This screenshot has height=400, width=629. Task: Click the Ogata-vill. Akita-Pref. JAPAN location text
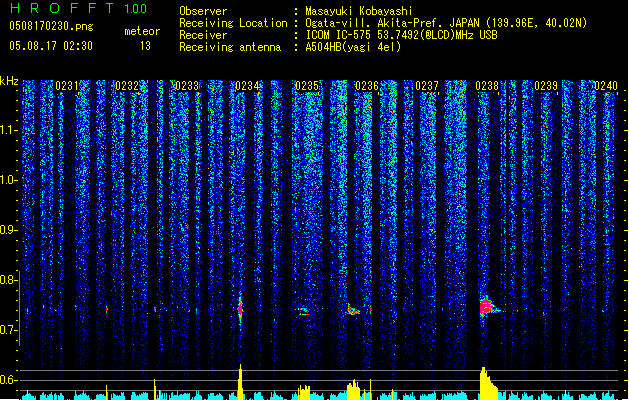click(x=446, y=23)
